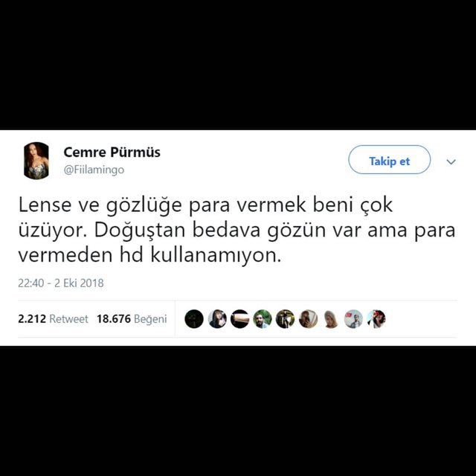Open the fifth liker avatar with dark olive tones
The height and width of the screenshot is (476, 476).
(x=285, y=319)
